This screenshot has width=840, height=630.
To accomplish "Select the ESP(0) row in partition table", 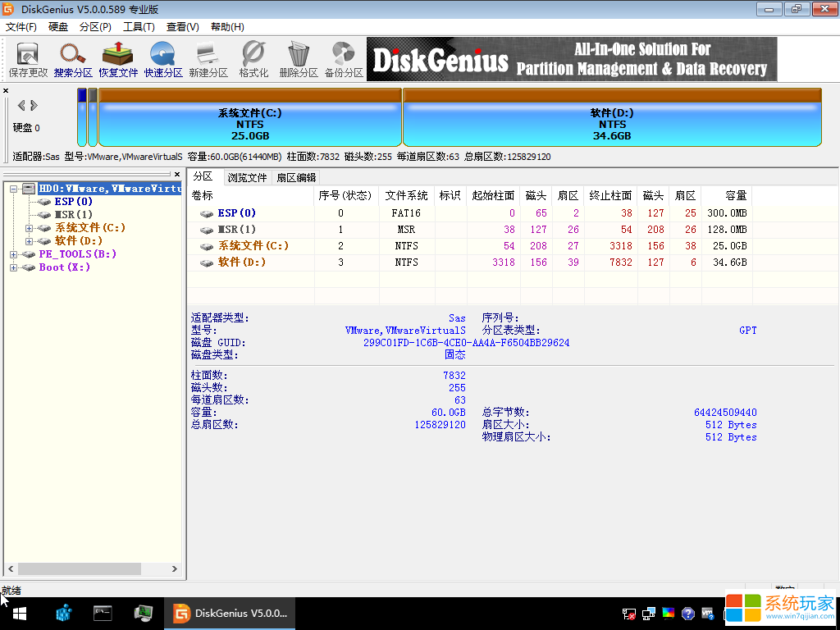I will [x=470, y=213].
